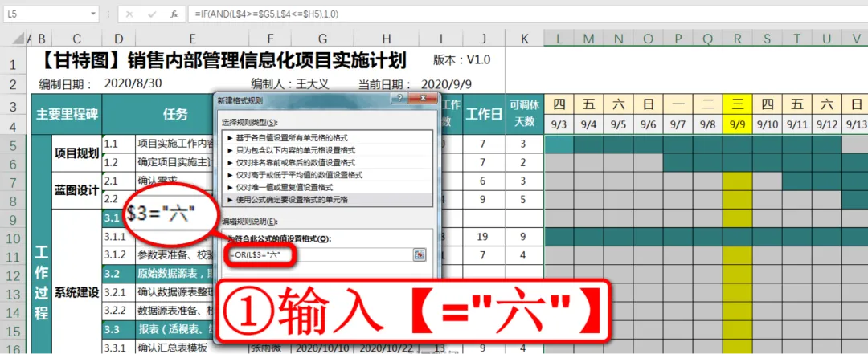This screenshot has height=354, width=868.
Task: Click the 工作日 value 19 in row 10
Action: click(x=484, y=238)
